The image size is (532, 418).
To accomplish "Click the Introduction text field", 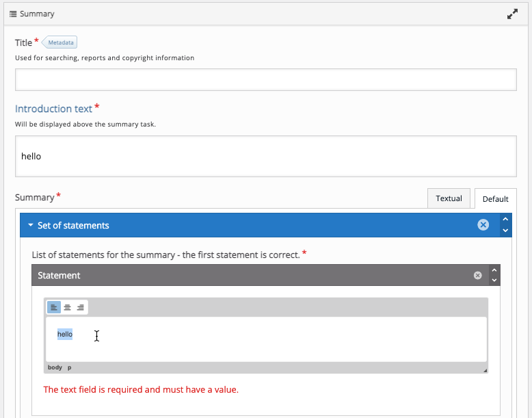I will coord(266,156).
